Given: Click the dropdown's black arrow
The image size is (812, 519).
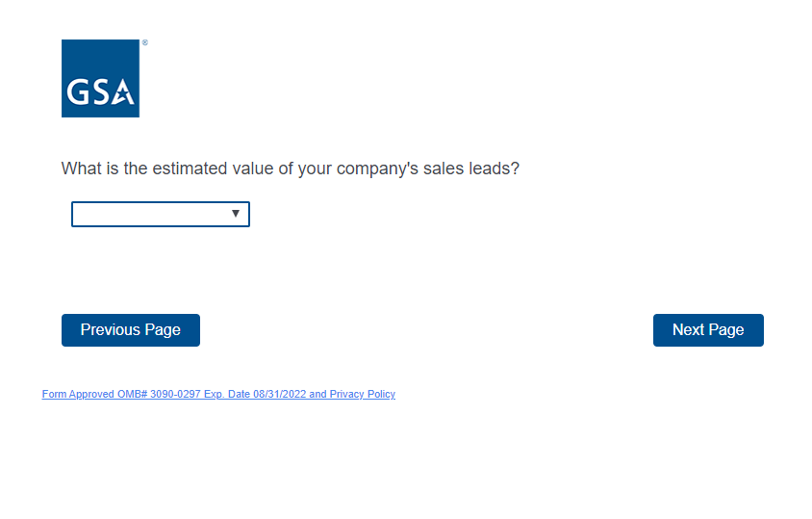Looking at the screenshot, I should coord(236,214).
